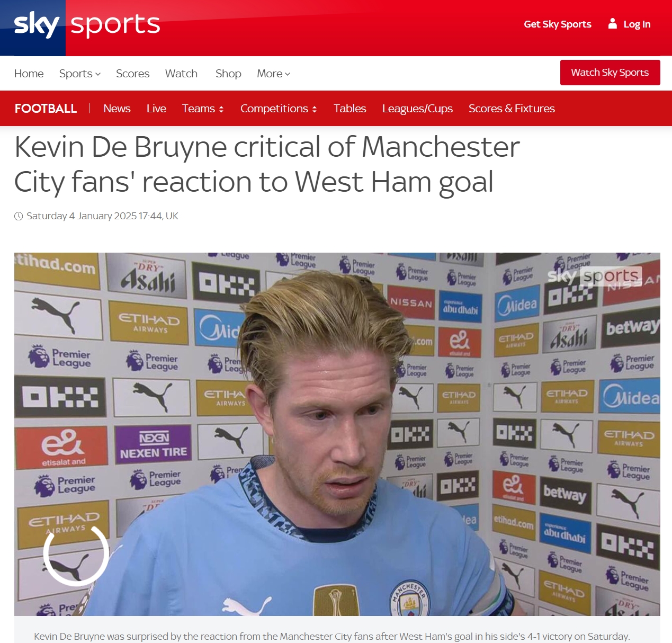Expand the Teams selector
The image size is (672, 643).
click(203, 109)
